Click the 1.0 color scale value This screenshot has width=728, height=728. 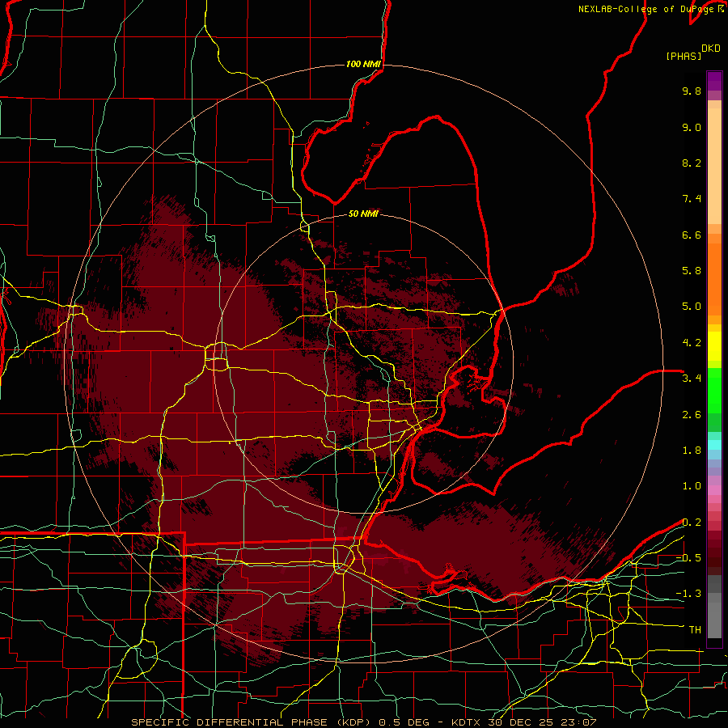(x=692, y=486)
